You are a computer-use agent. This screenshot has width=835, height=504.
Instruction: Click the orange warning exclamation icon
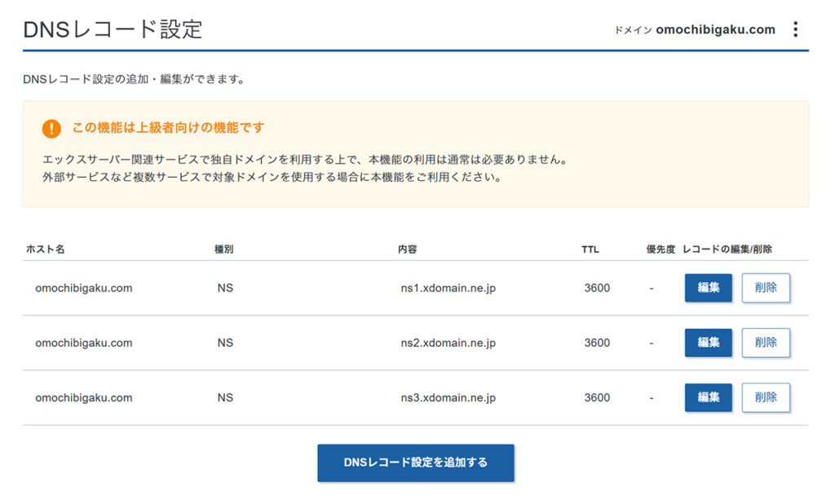51,128
